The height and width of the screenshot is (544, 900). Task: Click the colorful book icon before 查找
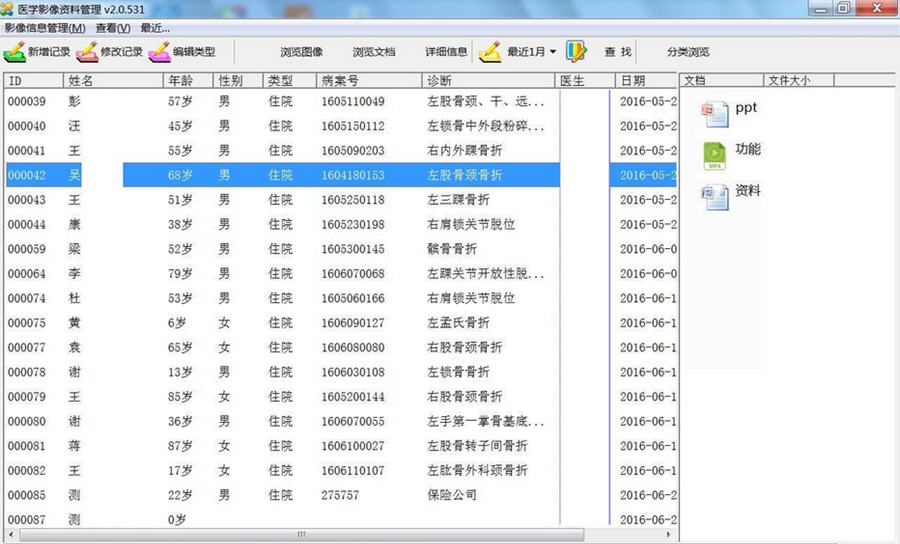point(576,52)
